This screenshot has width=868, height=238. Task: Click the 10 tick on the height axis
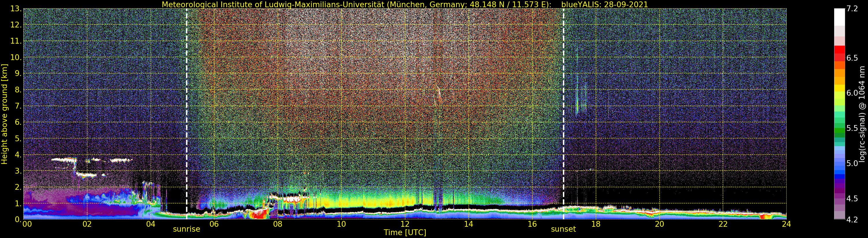[16, 57]
